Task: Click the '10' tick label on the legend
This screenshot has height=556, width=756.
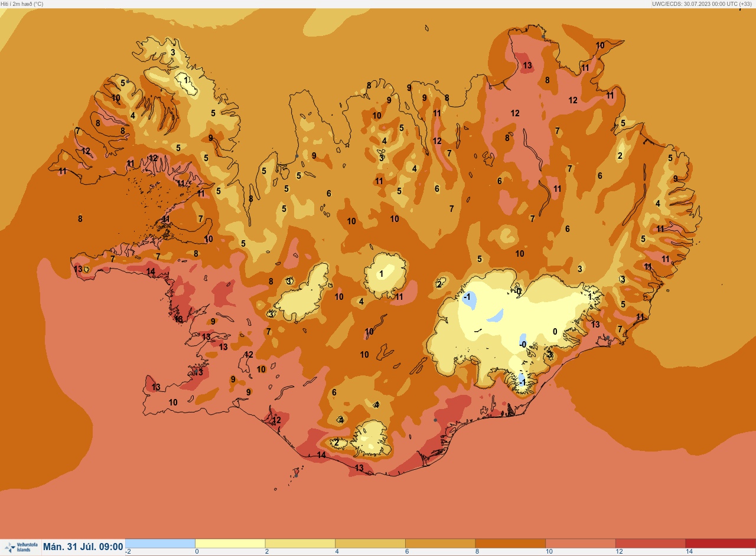Action: point(548,552)
